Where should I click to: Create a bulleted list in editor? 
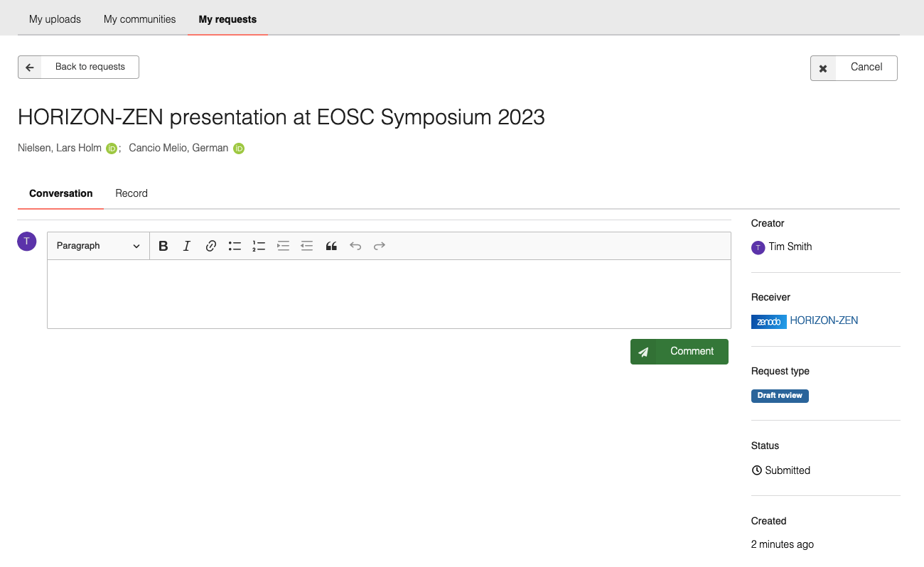pyautogui.click(x=235, y=246)
